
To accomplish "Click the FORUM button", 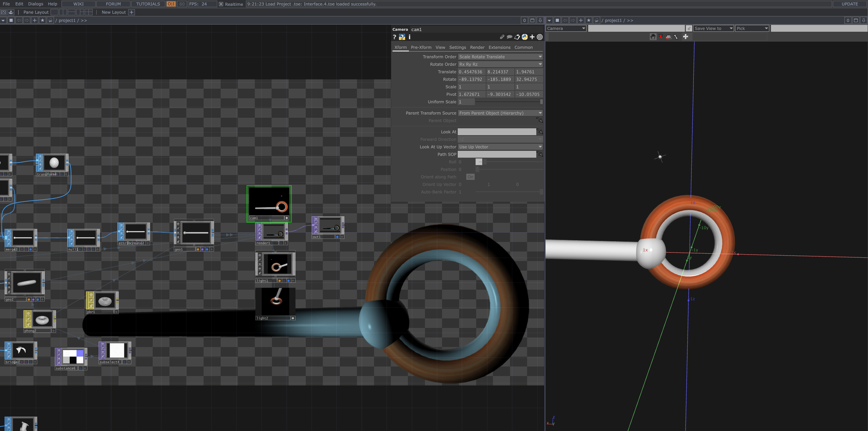I will [x=113, y=4].
